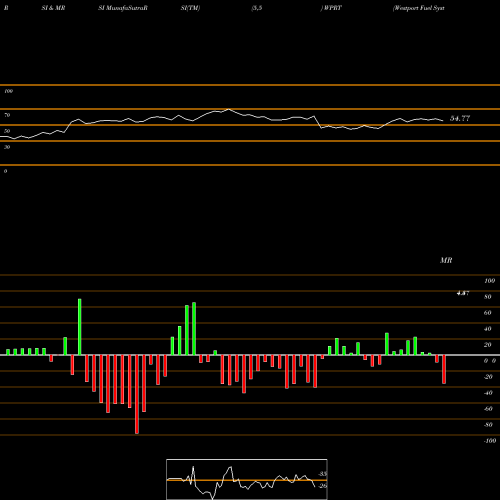Click the MR axis label -80

point(488,425)
